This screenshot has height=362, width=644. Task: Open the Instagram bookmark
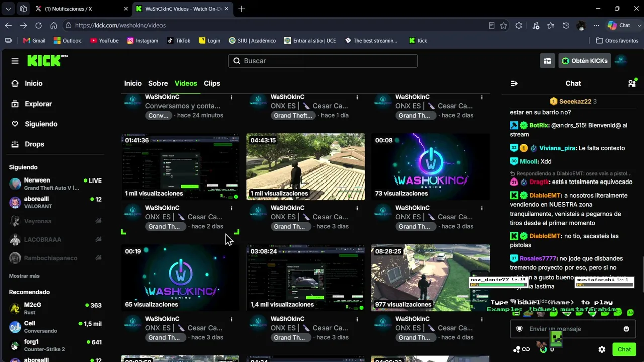click(x=143, y=41)
